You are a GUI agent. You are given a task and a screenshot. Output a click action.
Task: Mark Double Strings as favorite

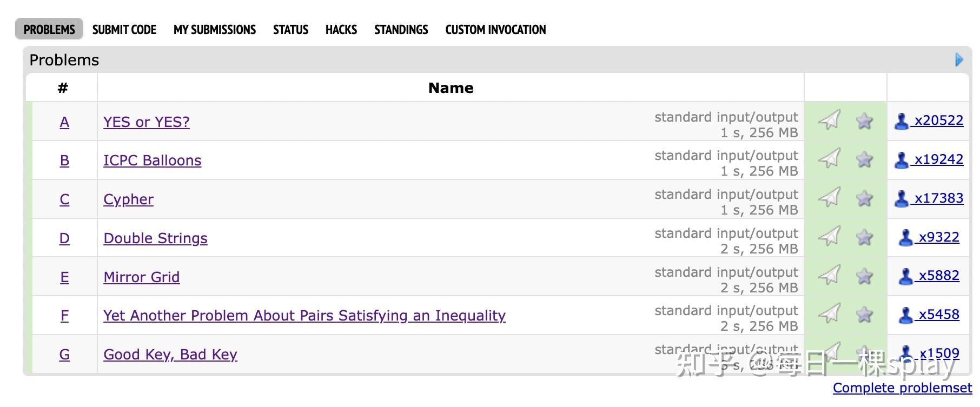(864, 237)
